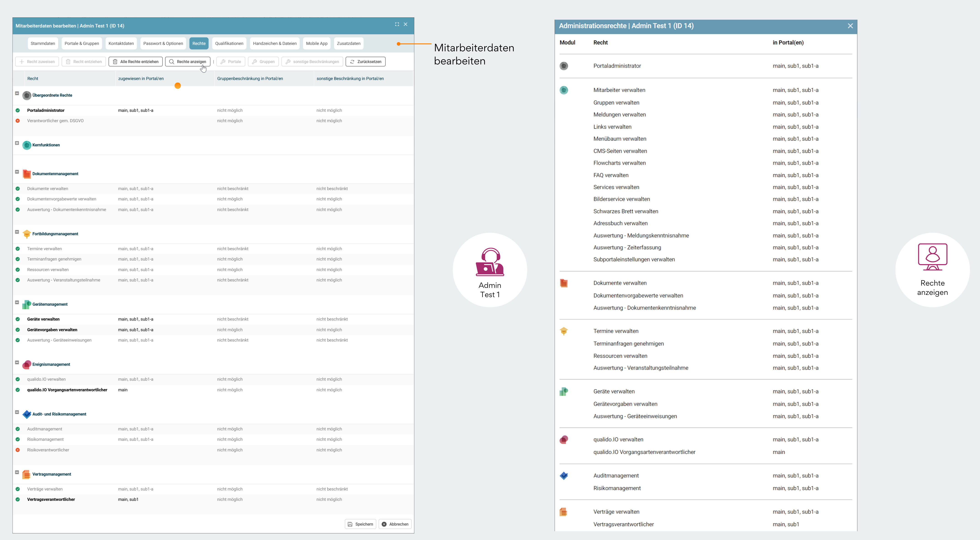The height and width of the screenshot is (540, 980).
Task: Maximize the Mitarbeiterdaten bearbeiten dialog
Action: (x=397, y=24)
